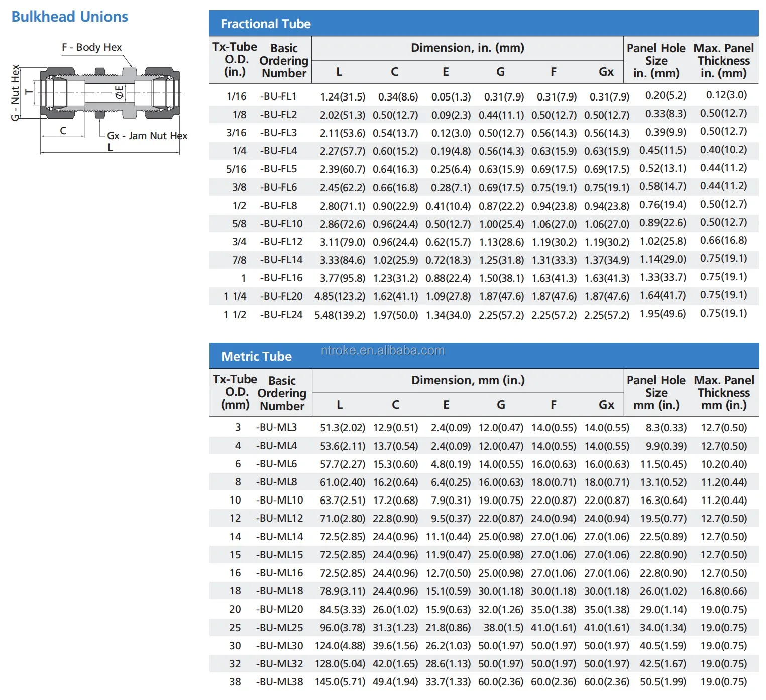Click the Dimension, in. (mm) column header
The width and height of the screenshot is (766, 700).
tap(467, 48)
